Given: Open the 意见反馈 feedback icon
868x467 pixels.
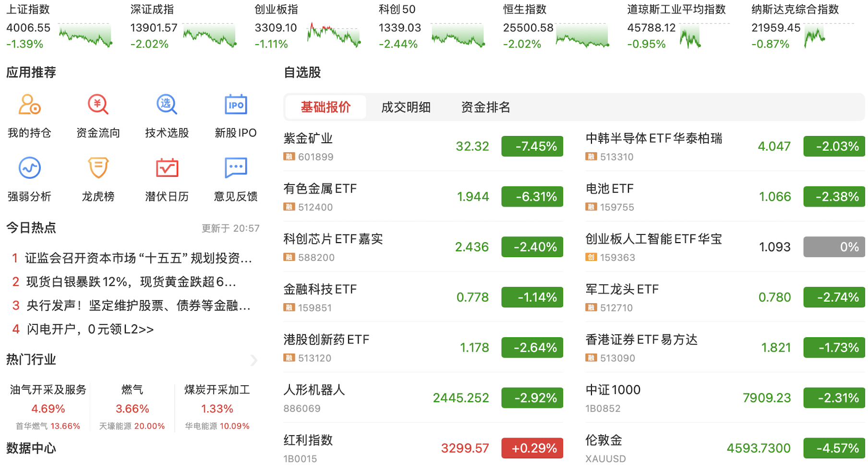Looking at the screenshot, I should (236, 168).
